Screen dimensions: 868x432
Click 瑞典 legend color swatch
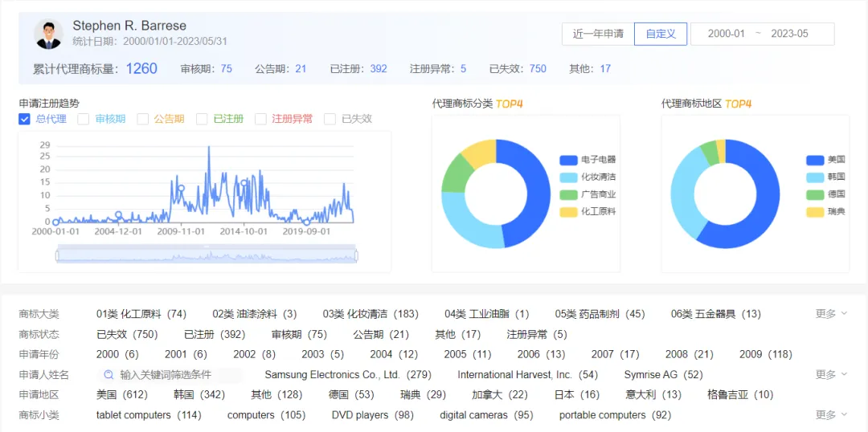tap(815, 211)
